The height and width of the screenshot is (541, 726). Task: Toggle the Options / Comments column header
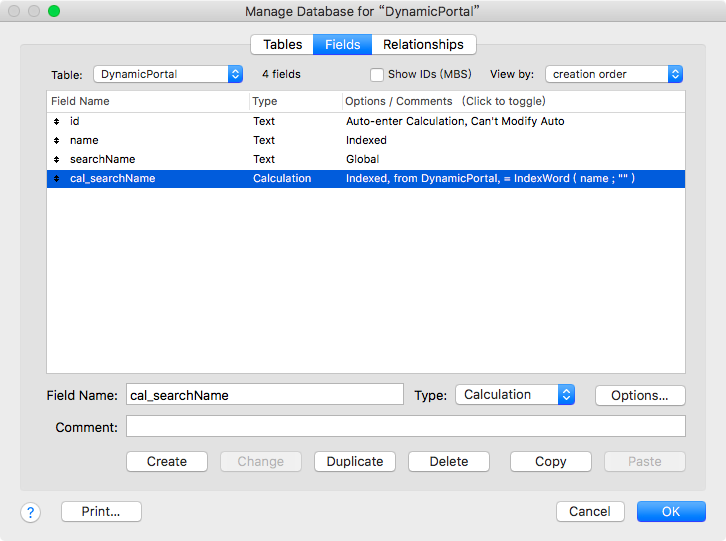click(x=513, y=101)
